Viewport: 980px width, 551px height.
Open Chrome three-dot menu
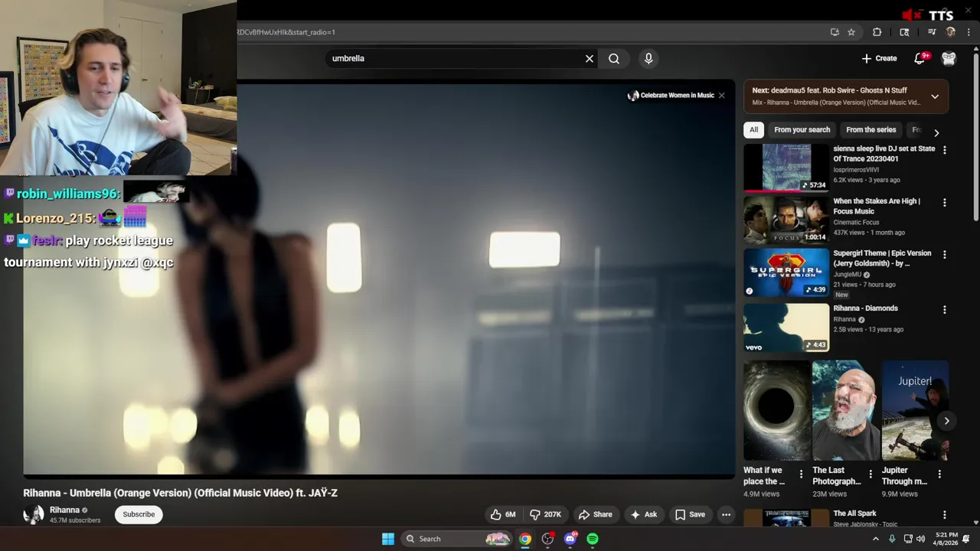click(x=969, y=32)
